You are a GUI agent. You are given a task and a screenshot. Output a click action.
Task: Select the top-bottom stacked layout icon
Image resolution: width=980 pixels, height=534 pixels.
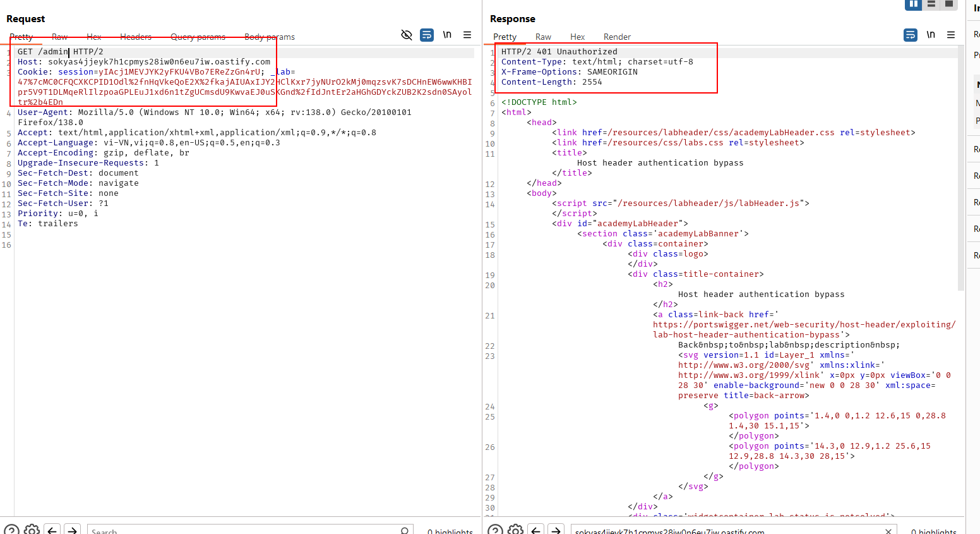pyautogui.click(x=931, y=4)
